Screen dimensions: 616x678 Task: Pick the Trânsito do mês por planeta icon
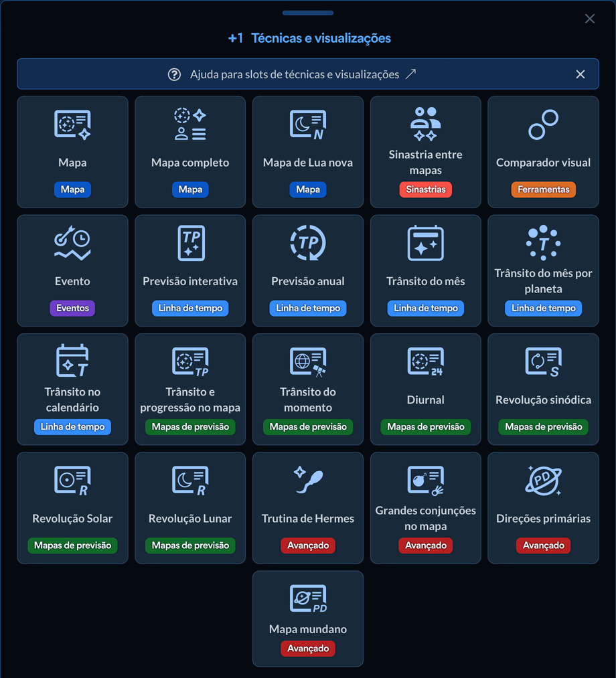543,242
